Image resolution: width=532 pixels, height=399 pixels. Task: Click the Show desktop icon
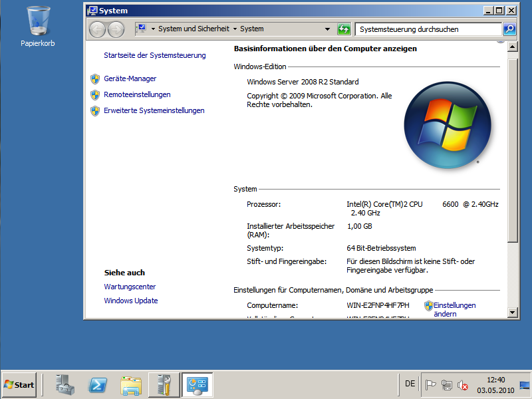(x=525, y=385)
